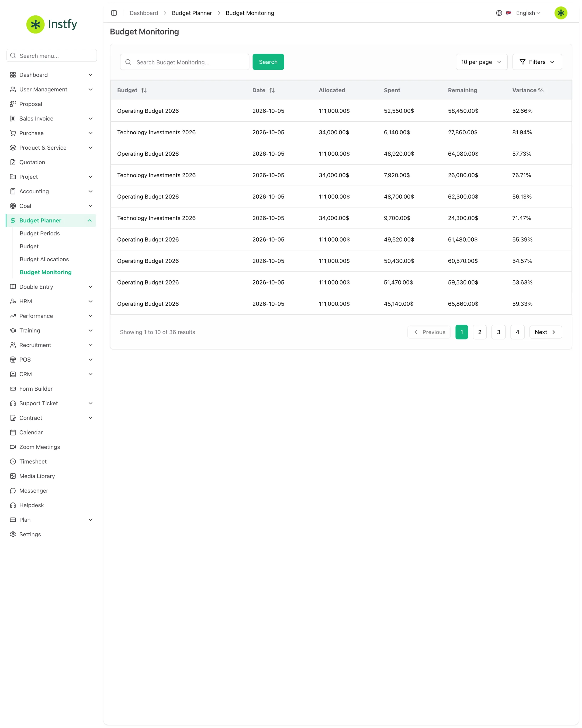The height and width of the screenshot is (728, 582).
Task: Click the Calendar sidebar icon
Action: [x=13, y=432]
